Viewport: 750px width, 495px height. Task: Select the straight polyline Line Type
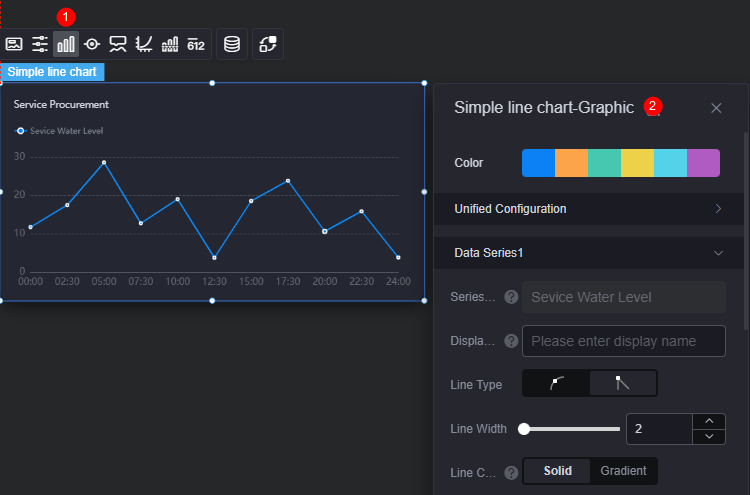[623, 383]
